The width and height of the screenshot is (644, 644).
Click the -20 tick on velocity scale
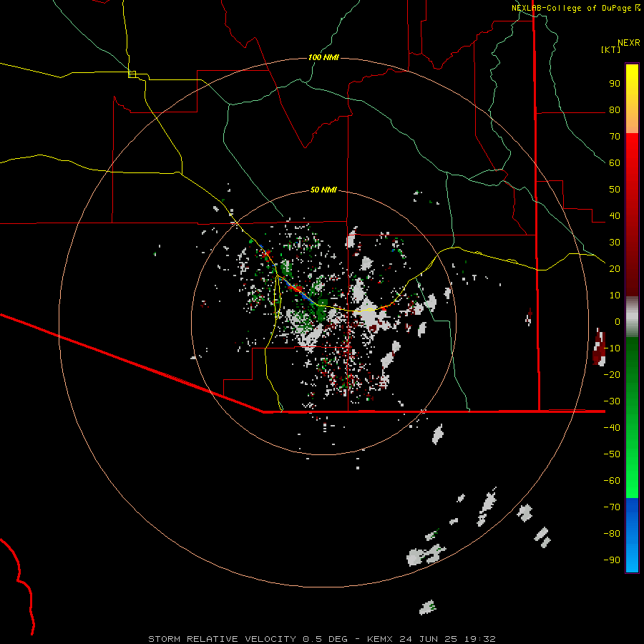(x=612, y=375)
